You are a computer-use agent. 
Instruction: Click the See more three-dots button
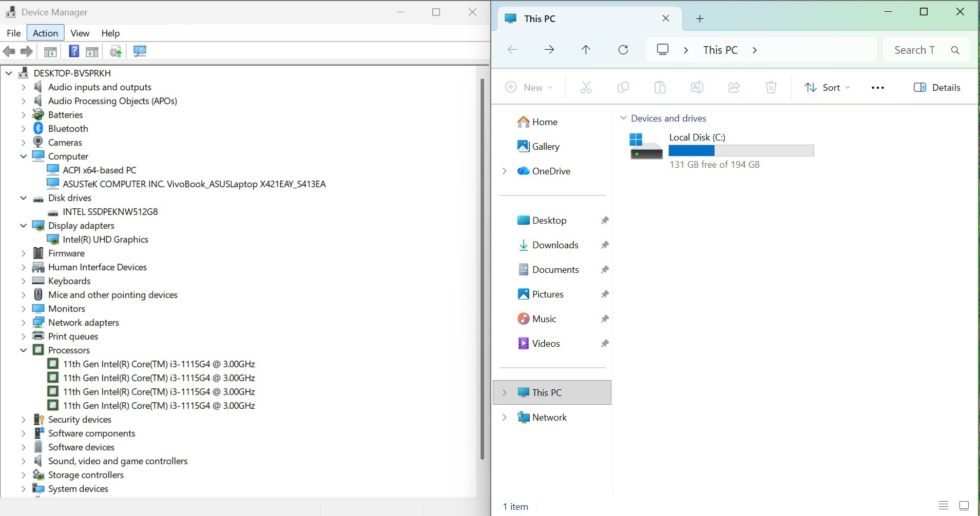pyautogui.click(x=877, y=88)
